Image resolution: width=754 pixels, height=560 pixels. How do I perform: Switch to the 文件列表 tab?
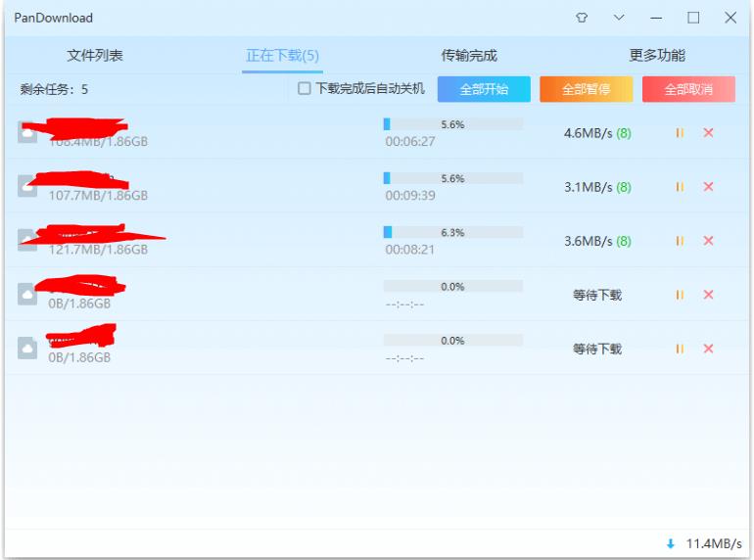coord(95,55)
